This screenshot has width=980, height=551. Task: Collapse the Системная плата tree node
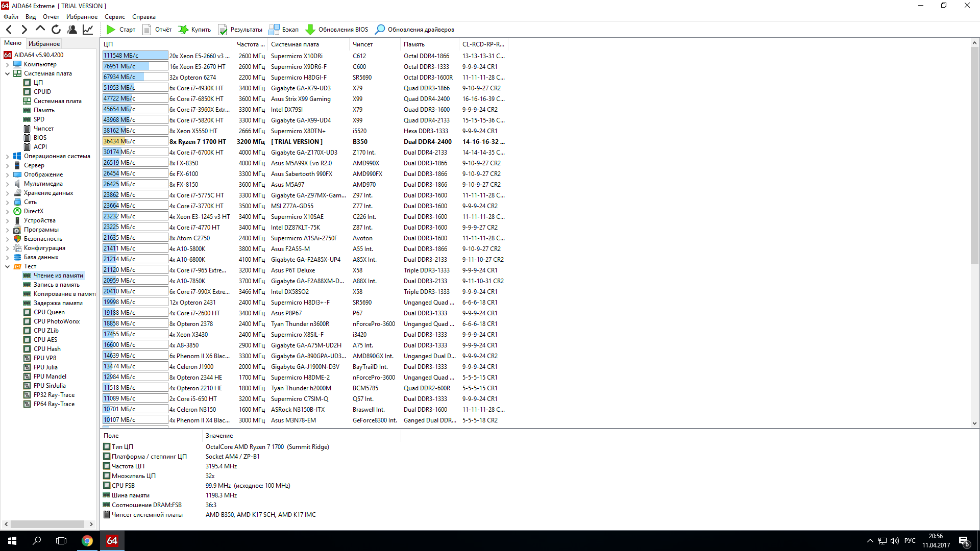pos(7,73)
